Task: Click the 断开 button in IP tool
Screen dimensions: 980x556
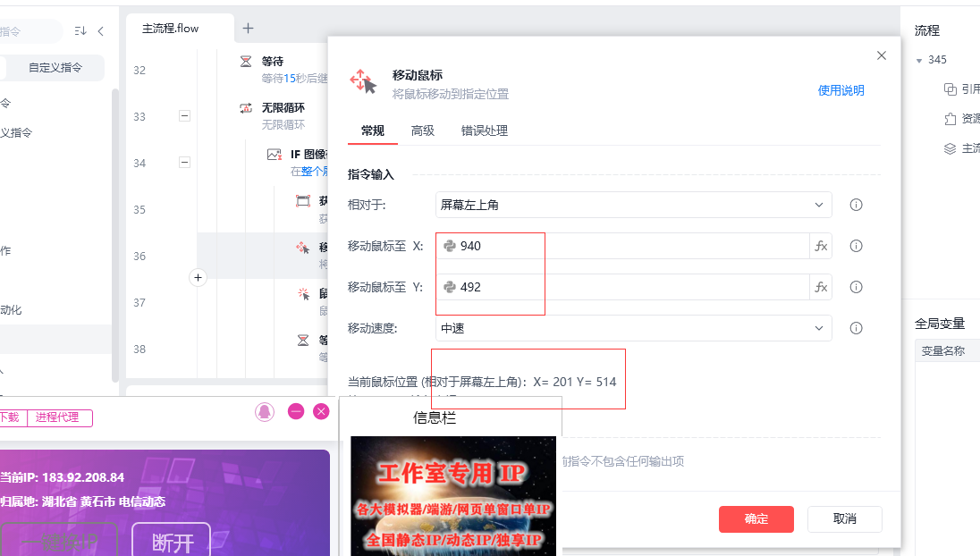Action: click(172, 540)
